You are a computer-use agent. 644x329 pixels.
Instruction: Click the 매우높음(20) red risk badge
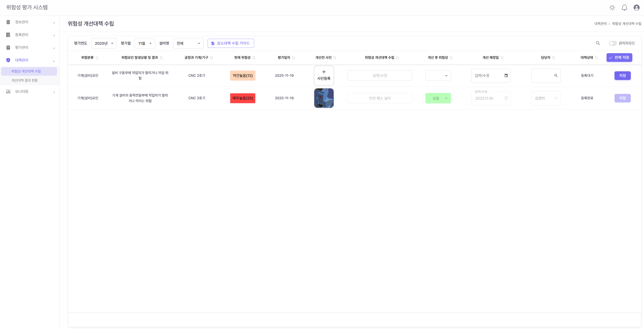243,98
